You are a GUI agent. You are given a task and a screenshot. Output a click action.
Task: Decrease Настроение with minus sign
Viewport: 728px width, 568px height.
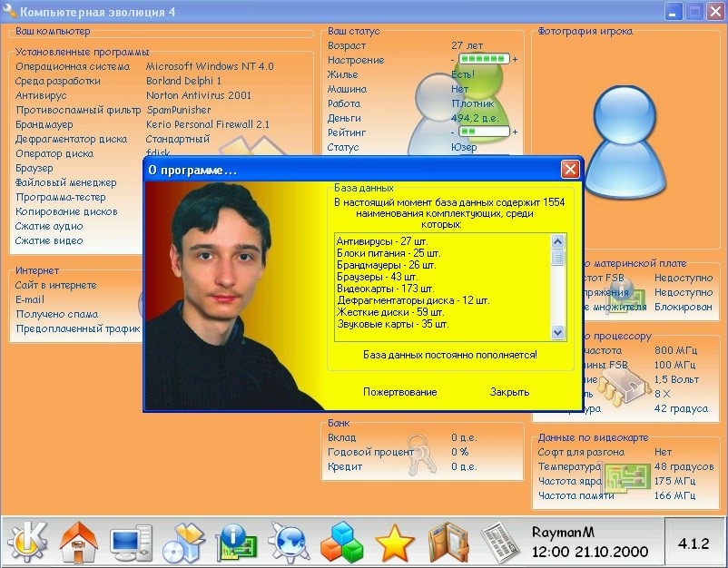coord(453,60)
